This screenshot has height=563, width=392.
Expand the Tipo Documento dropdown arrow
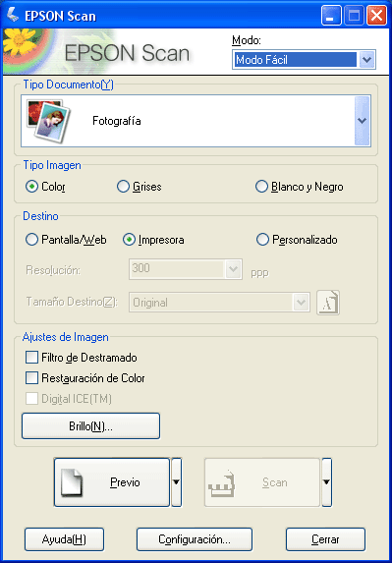363,121
